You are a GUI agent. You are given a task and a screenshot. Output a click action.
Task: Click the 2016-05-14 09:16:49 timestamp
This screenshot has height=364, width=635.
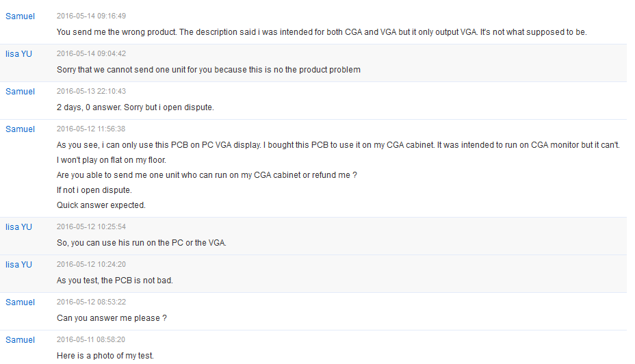pyautogui.click(x=91, y=16)
